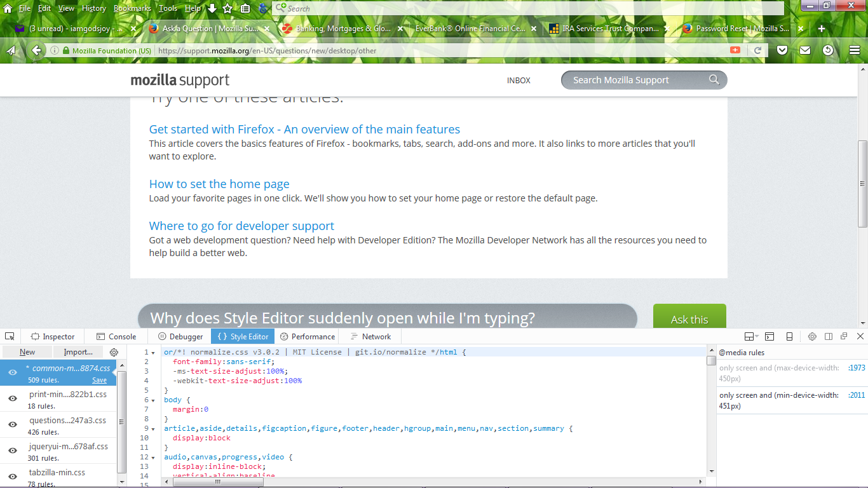Screen dimensions: 868x488
Task: Close the developer tools panel
Action: click(860, 336)
